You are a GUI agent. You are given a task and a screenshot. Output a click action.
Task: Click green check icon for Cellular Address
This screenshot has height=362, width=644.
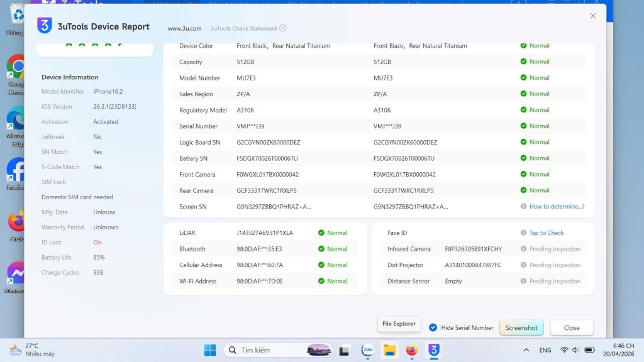pos(321,265)
